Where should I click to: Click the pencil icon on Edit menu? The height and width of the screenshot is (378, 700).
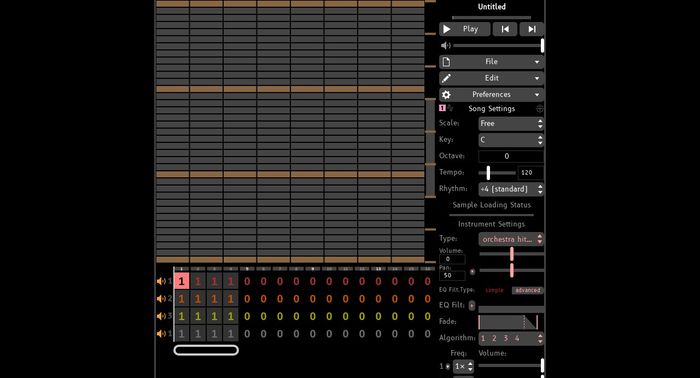tap(446, 78)
